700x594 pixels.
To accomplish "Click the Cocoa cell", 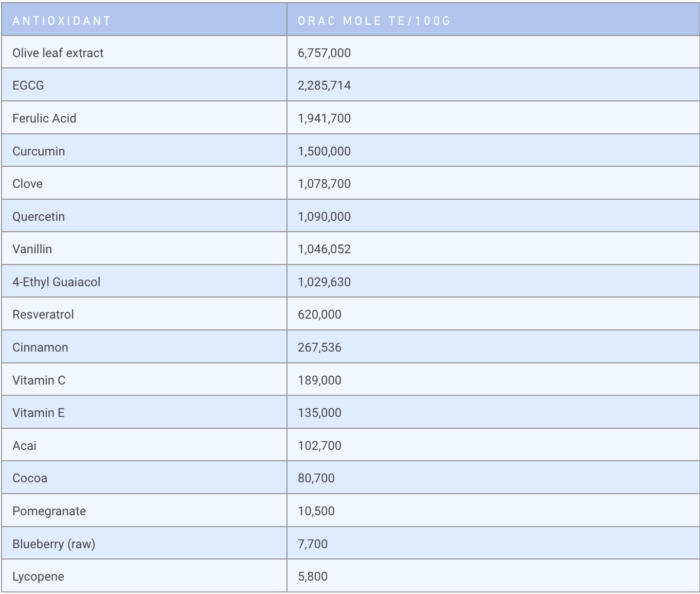I will 30,478.
